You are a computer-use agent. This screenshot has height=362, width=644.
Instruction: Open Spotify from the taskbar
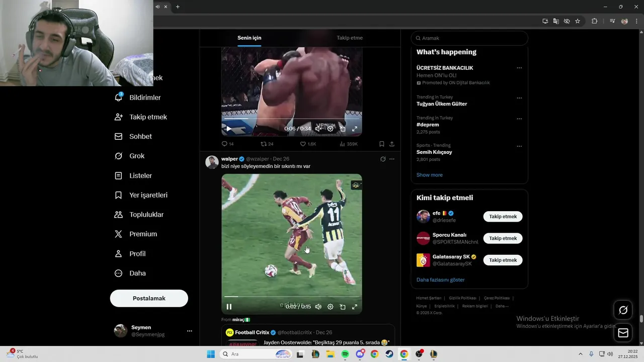click(x=345, y=354)
